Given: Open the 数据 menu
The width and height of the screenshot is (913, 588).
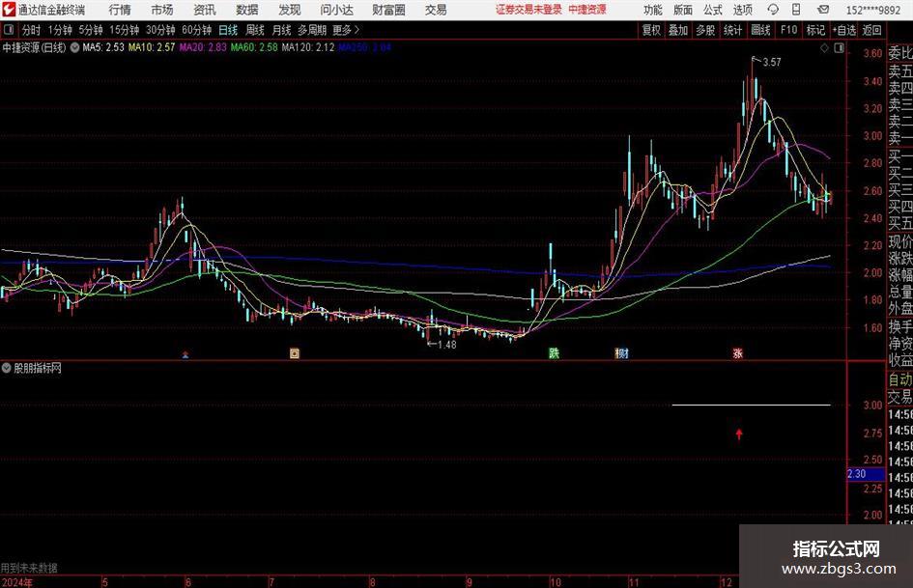Looking at the screenshot, I should click(247, 10).
